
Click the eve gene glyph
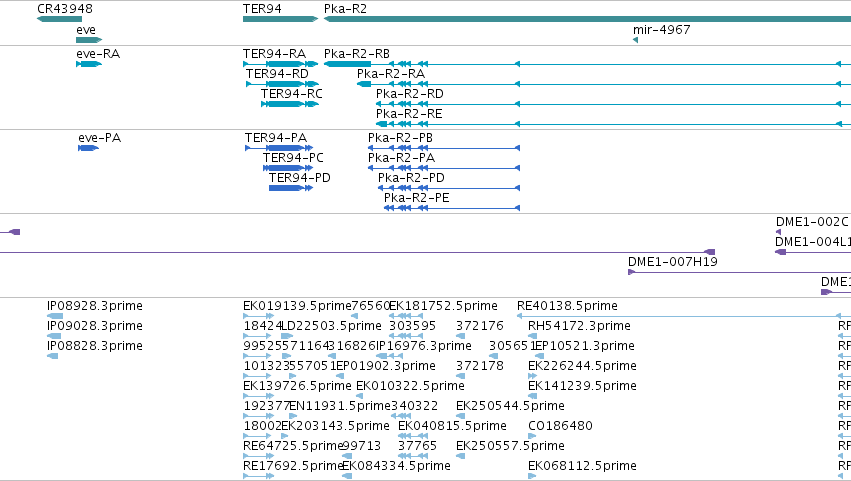(x=89, y=40)
